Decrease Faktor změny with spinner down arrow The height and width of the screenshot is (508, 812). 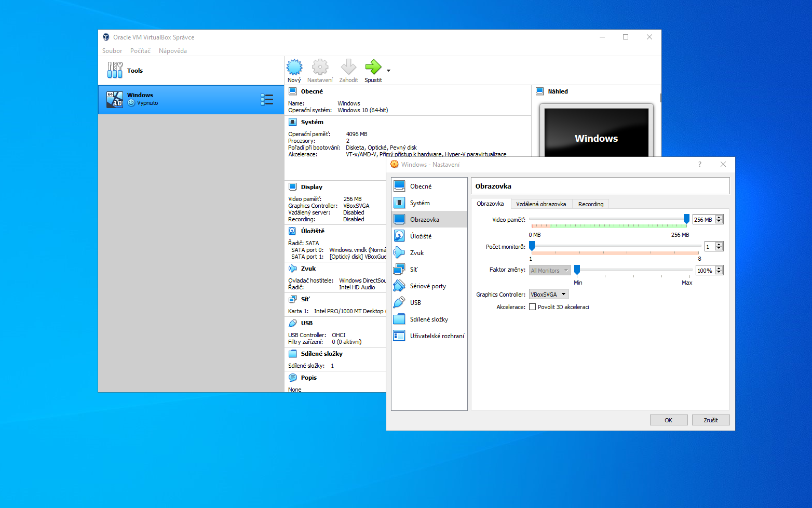719,273
